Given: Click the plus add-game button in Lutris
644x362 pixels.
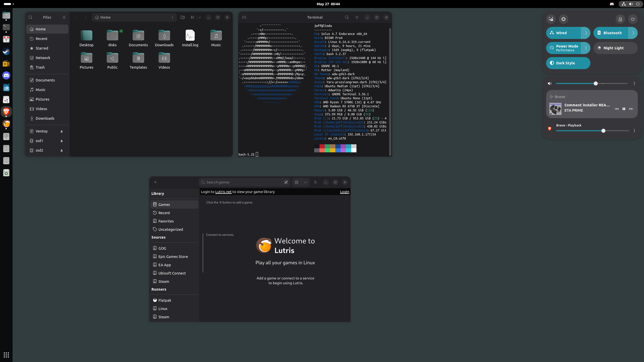Looking at the screenshot, I should click(155, 182).
